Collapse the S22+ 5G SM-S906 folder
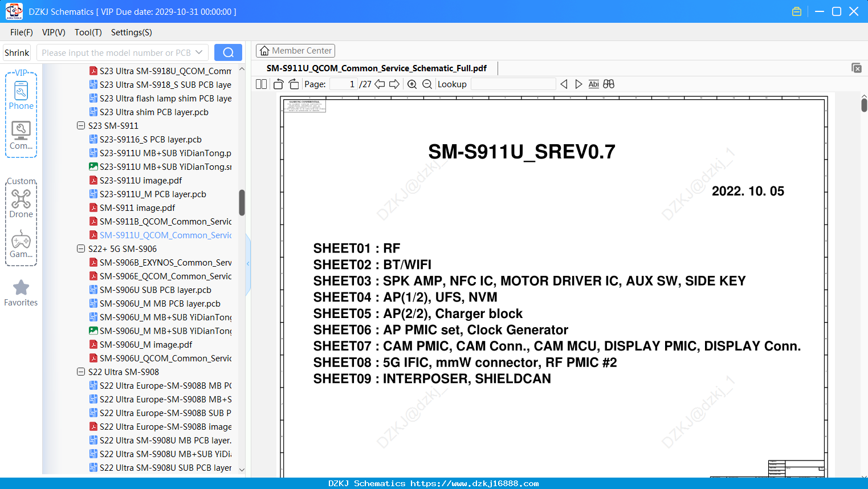868x489 pixels. (81, 248)
